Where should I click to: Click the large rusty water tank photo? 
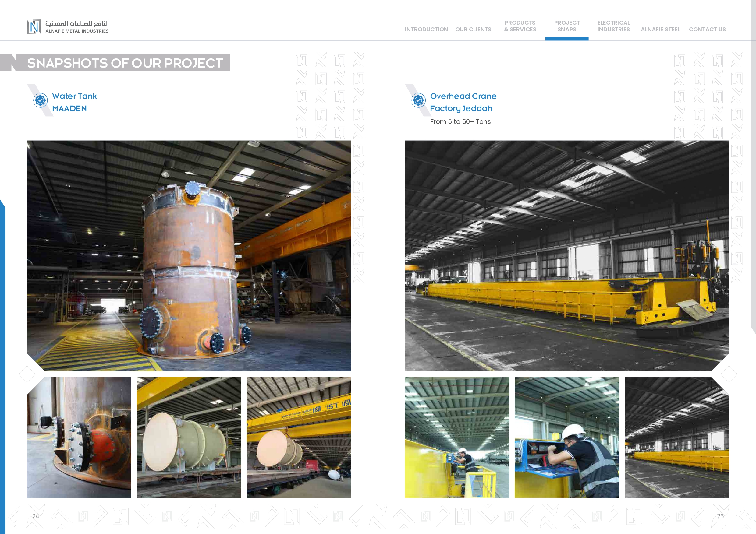189,256
